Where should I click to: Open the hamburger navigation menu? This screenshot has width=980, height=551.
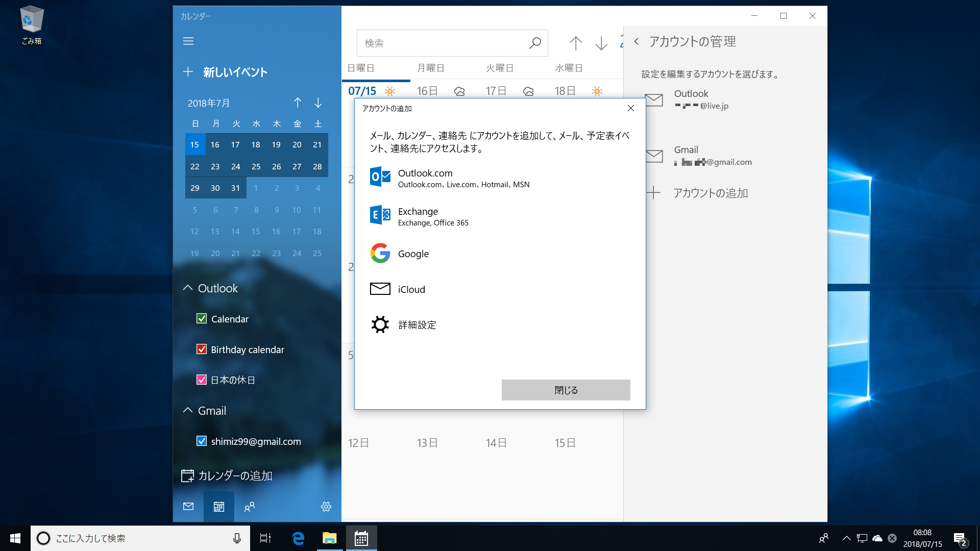pyautogui.click(x=188, y=41)
